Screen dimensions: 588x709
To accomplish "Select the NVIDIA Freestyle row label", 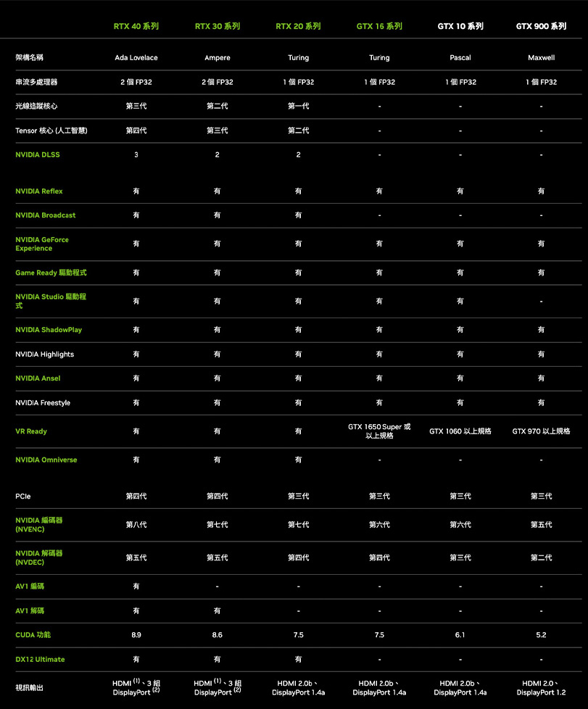I will point(43,402).
